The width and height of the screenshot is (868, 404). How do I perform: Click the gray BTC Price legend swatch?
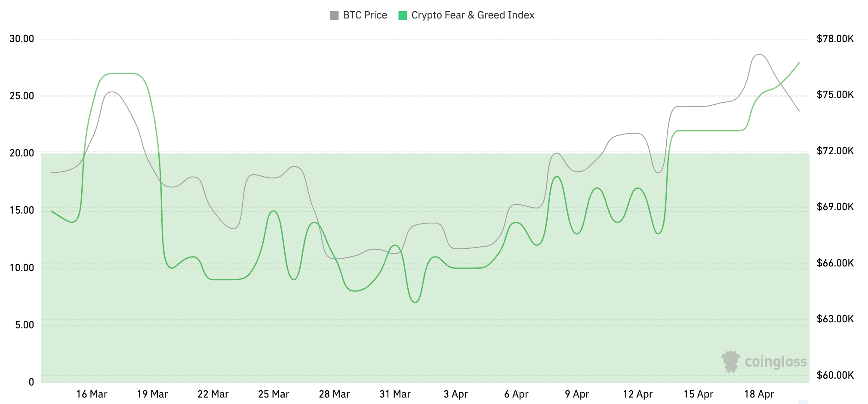[334, 15]
